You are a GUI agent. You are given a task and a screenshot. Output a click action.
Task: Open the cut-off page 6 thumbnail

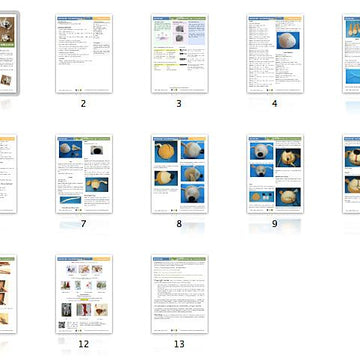(8, 174)
